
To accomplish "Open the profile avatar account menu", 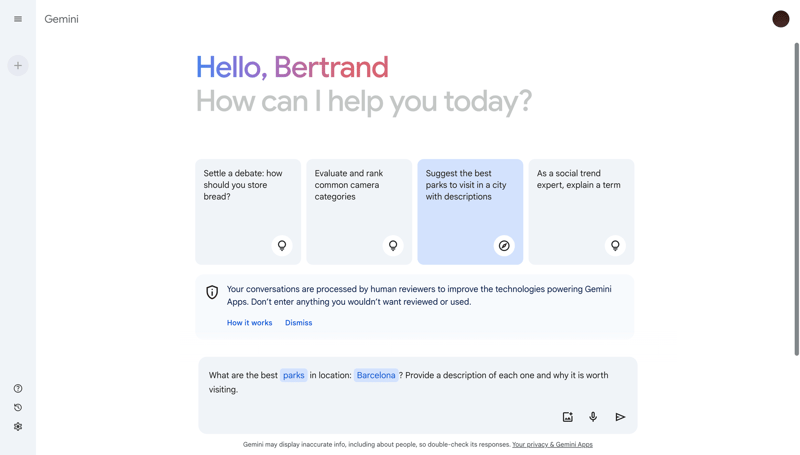I will click(x=781, y=19).
